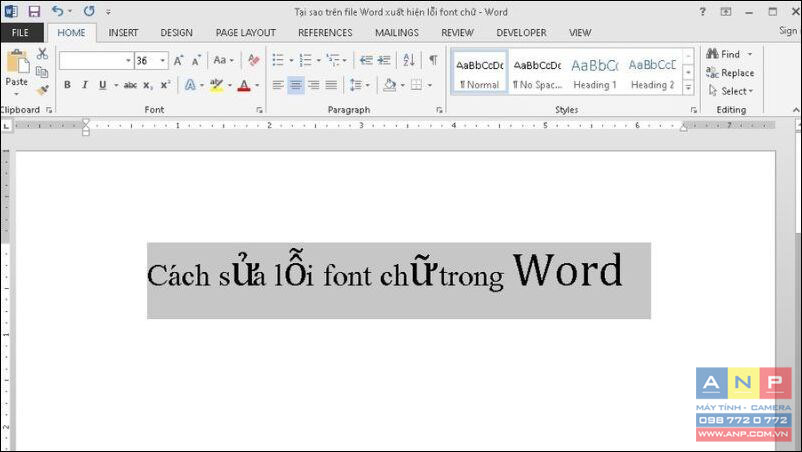
Task: Apply superscript formatting
Action: click(165, 85)
